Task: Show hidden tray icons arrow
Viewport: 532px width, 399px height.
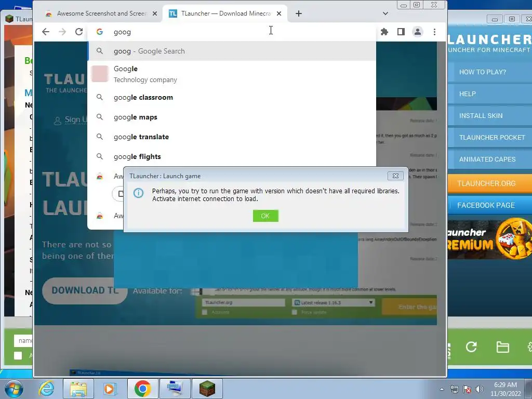Action: click(x=442, y=390)
